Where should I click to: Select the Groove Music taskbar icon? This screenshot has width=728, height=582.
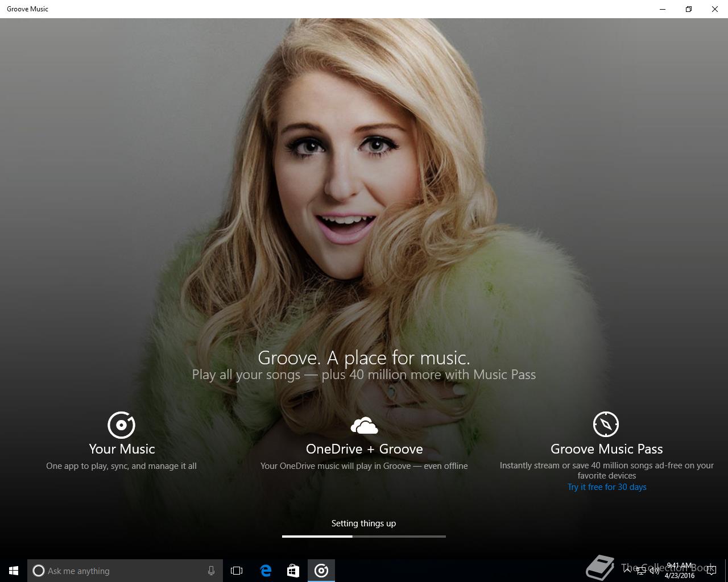(x=321, y=571)
